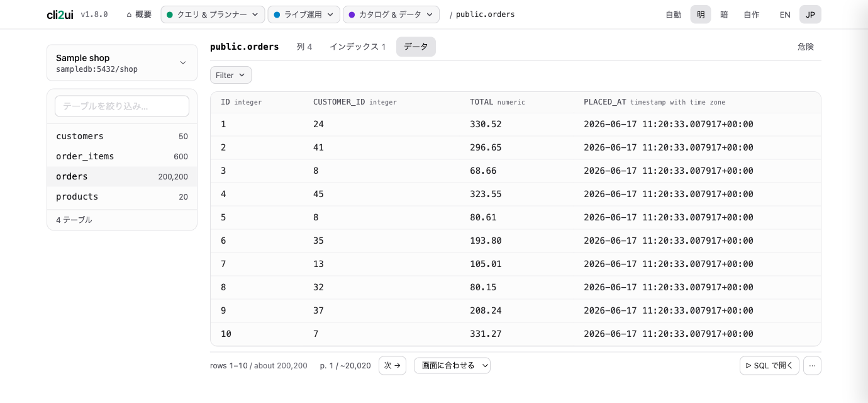Switch theme to 明 light mode

[x=701, y=14]
